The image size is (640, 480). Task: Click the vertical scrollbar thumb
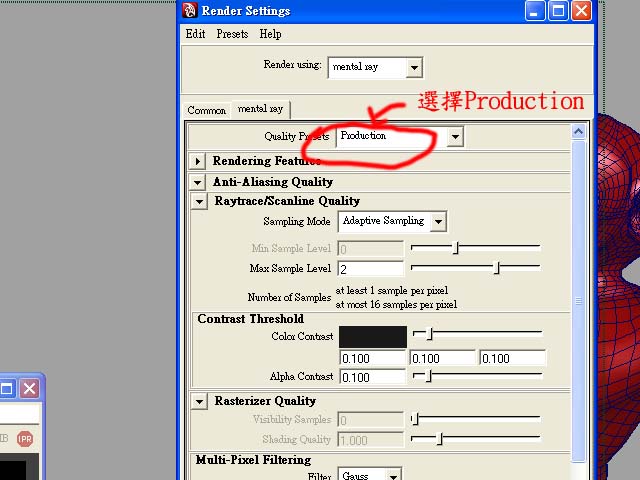[578, 301]
